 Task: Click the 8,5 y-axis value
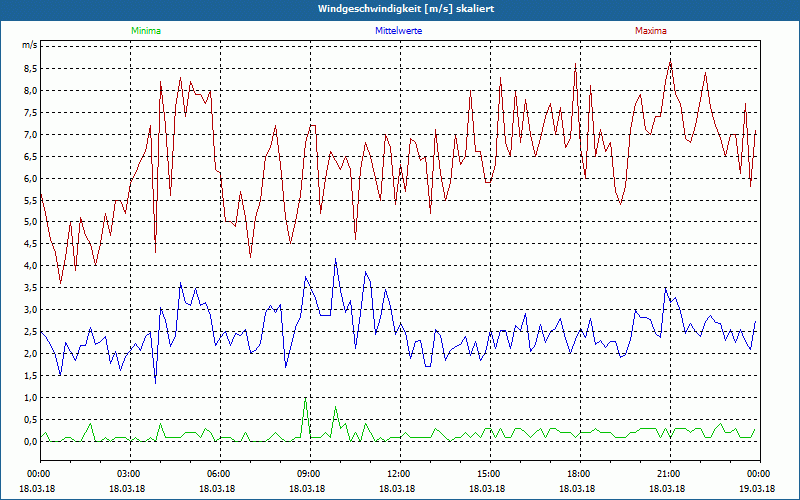30,69
